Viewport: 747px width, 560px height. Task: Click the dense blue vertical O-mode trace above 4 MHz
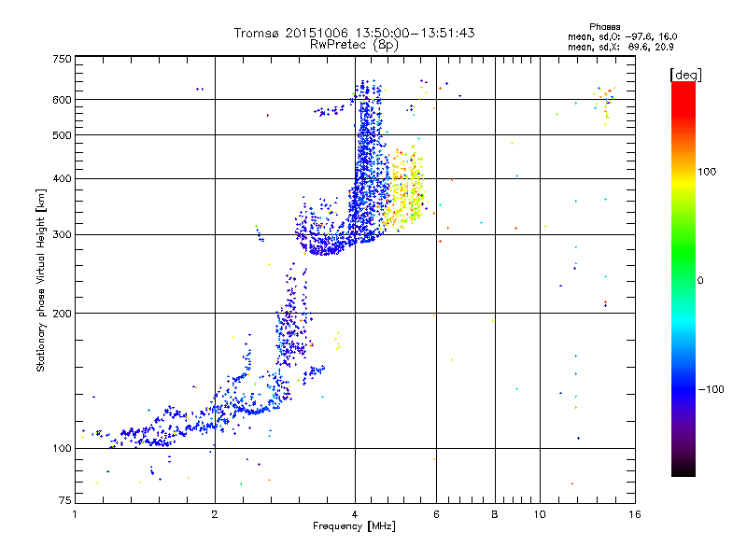369,161
